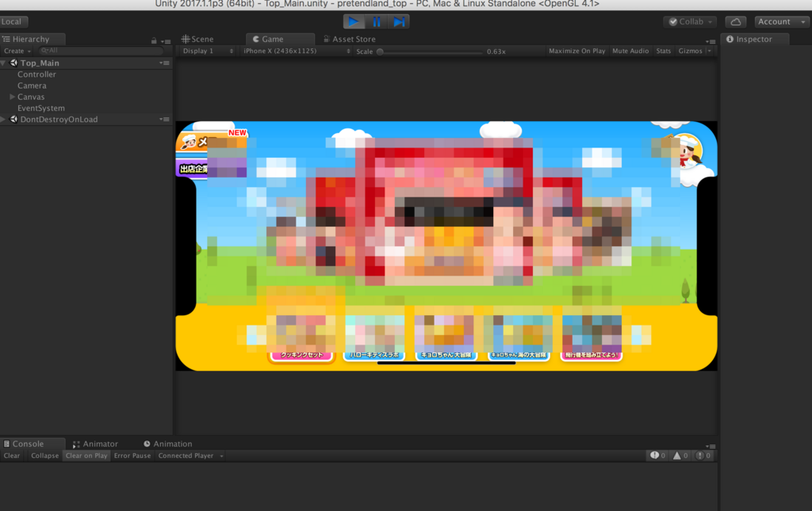Switch to the Animation tab
The image size is (812, 511).
(168, 444)
